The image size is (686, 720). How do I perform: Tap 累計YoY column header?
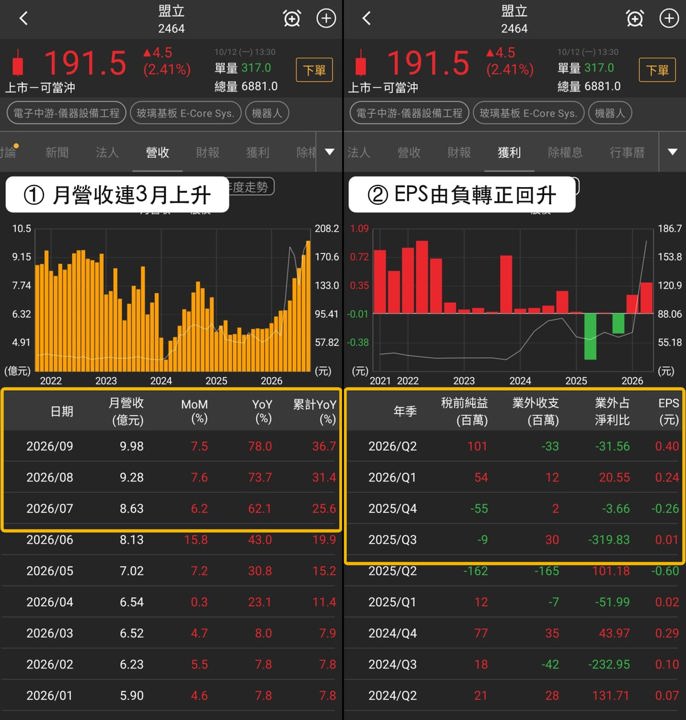[x=315, y=411]
